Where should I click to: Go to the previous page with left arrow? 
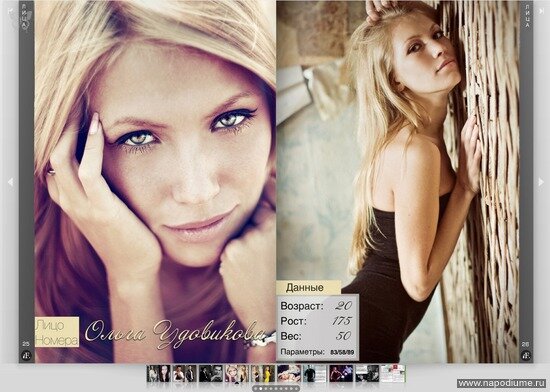pos(10,182)
